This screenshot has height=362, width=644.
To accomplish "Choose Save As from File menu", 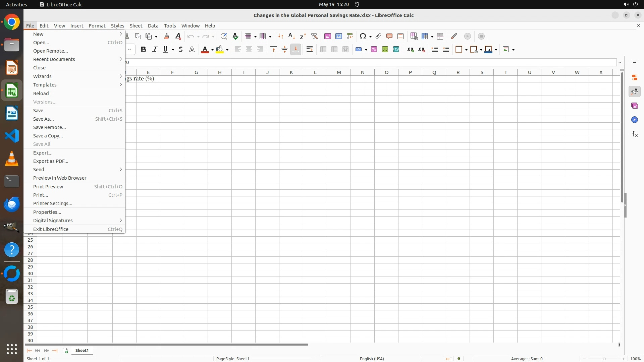I will [44, 119].
